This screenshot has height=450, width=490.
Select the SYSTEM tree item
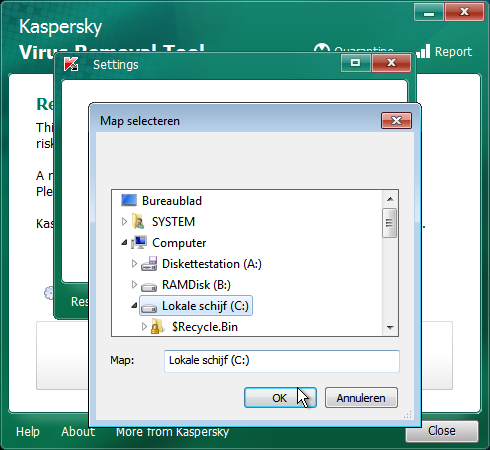[x=173, y=222]
